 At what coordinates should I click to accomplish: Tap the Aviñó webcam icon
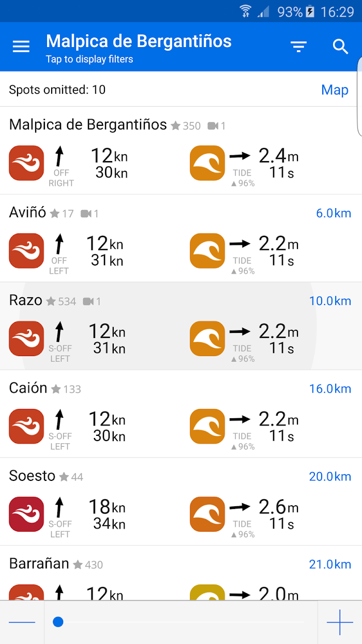point(86,213)
